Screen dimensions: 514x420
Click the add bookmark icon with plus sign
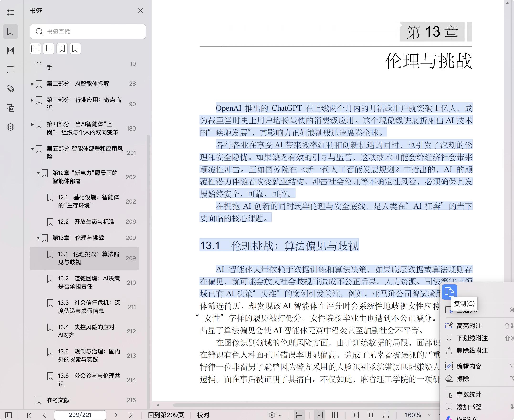(x=62, y=49)
